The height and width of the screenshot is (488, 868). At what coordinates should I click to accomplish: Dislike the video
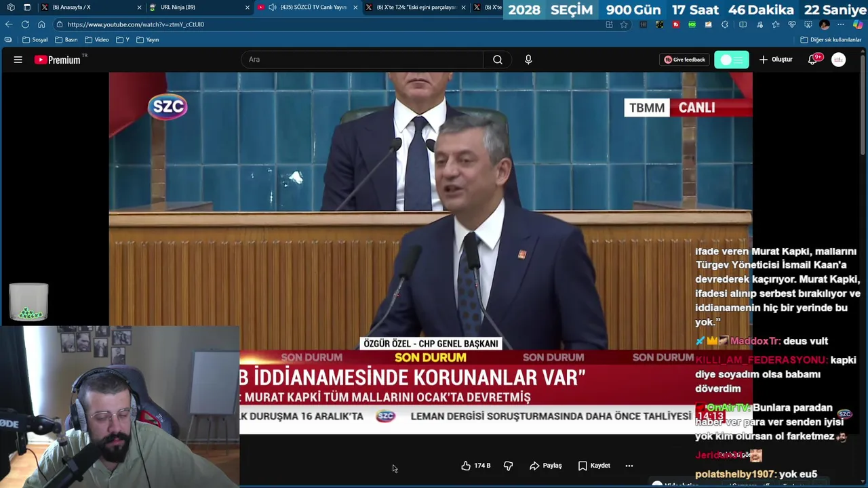pyautogui.click(x=508, y=466)
